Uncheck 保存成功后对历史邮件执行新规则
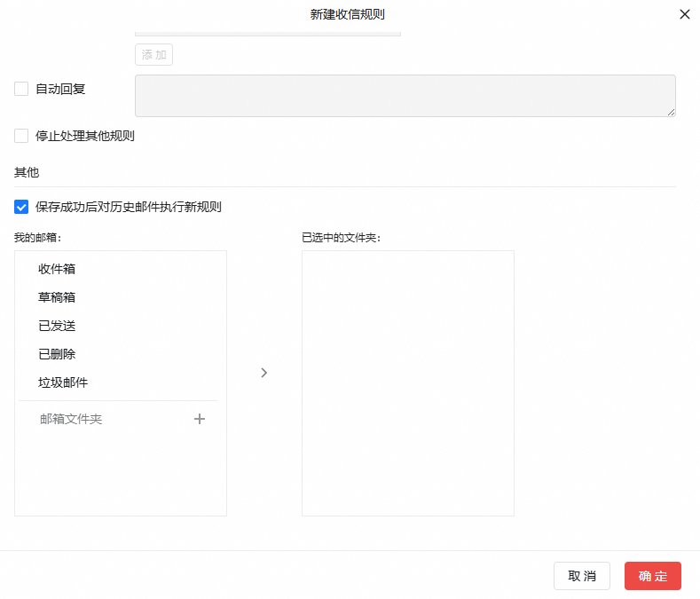The height and width of the screenshot is (599, 700). click(x=21, y=207)
